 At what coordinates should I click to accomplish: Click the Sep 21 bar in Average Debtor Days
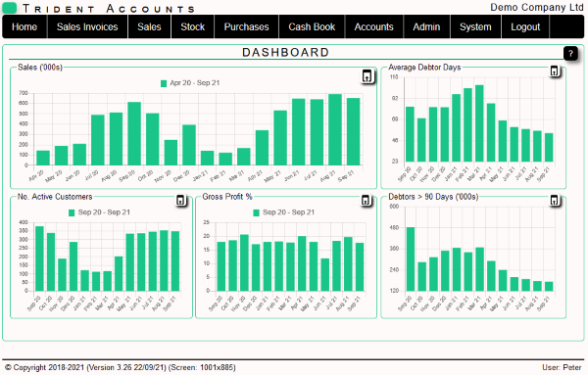[x=549, y=148]
